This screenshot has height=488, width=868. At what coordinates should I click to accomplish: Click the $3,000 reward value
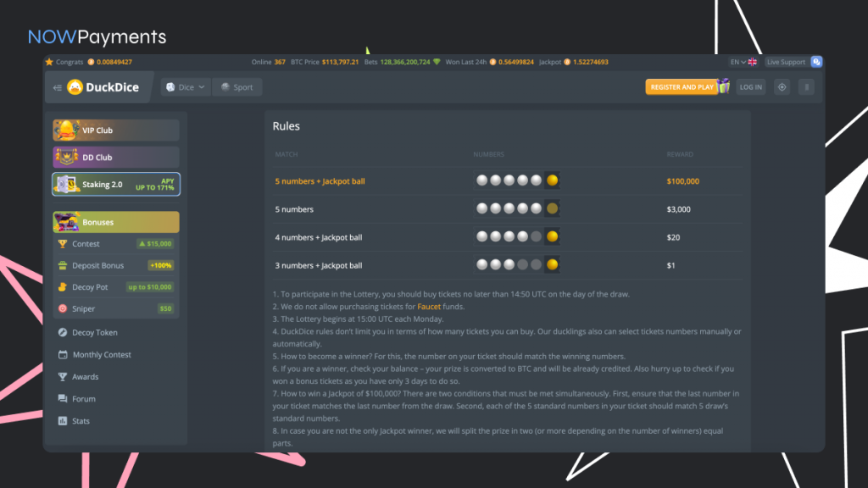678,209
